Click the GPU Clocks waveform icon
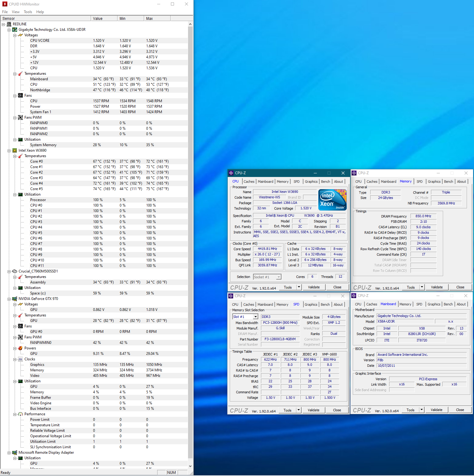The height and width of the screenshot is (476, 474). (20, 359)
